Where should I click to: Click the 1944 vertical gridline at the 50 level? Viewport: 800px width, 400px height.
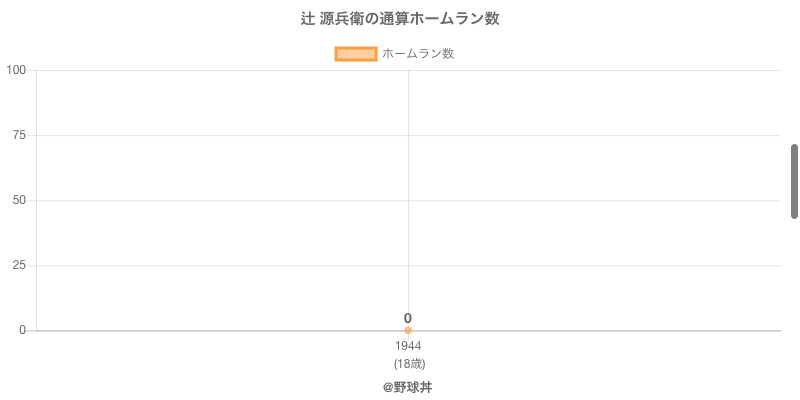pyautogui.click(x=408, y=200)
